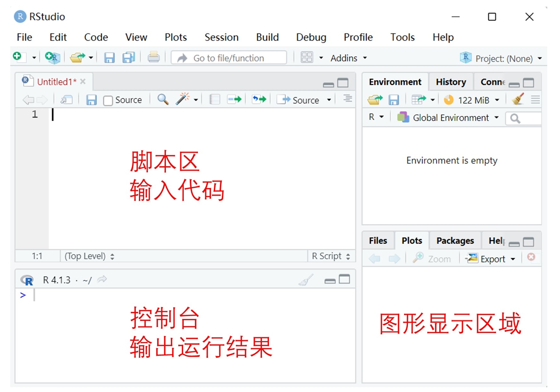Viewport: 560px width, 392px height.
Task: Place the cursor on line 1 of the editor
Action: pyautogui.click(x=202, y=114)
